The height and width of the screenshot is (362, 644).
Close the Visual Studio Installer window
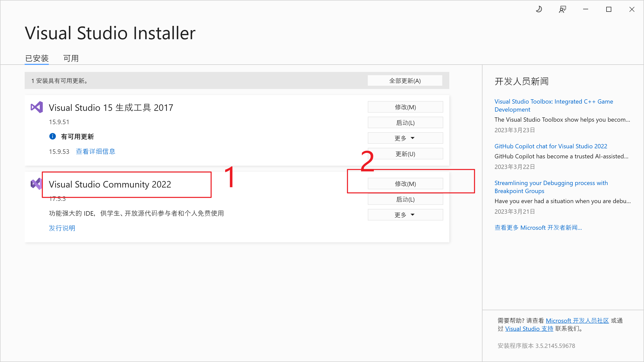[632, 10]
